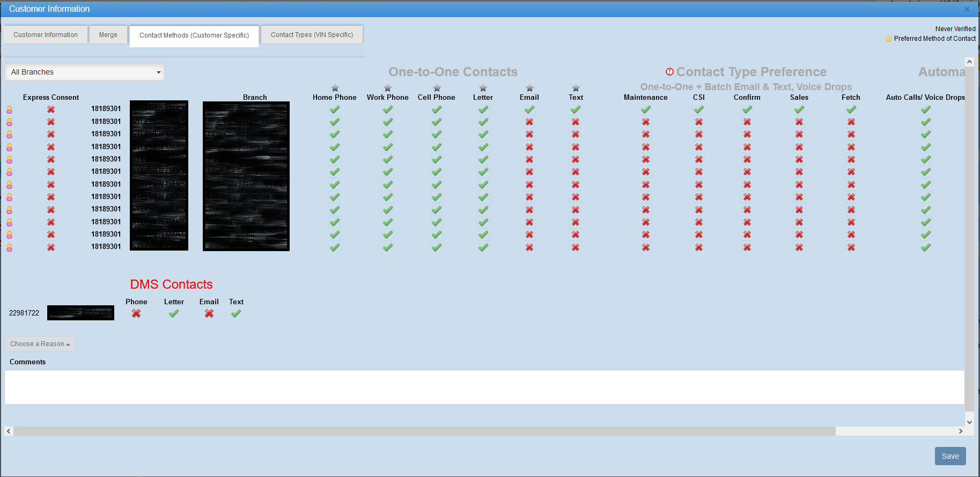Click the star above Home Phone
This screenshot has width=980, height=477.
coord(335,88)
